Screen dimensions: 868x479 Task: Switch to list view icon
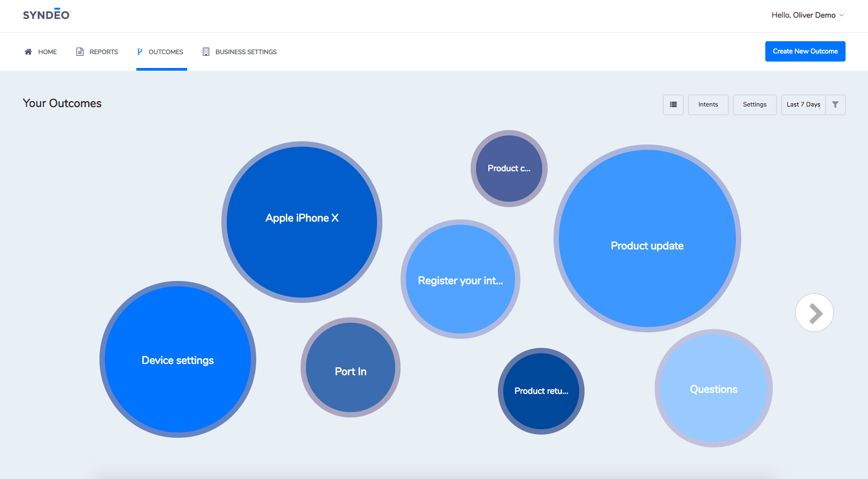pyautogui.click(x=673, y=105)
